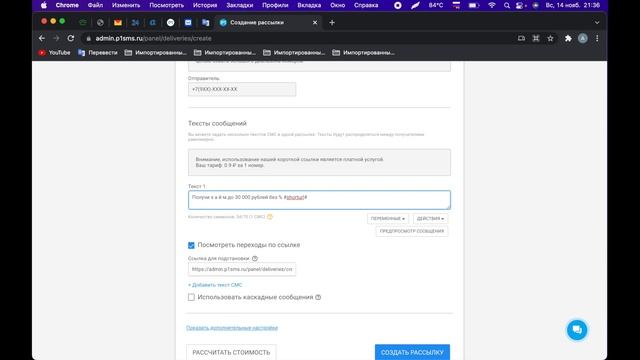The width and height of the screenshot is (640, 360).
Task: Switch to the pinned tab with white round icon
Action: coord(171,23)
